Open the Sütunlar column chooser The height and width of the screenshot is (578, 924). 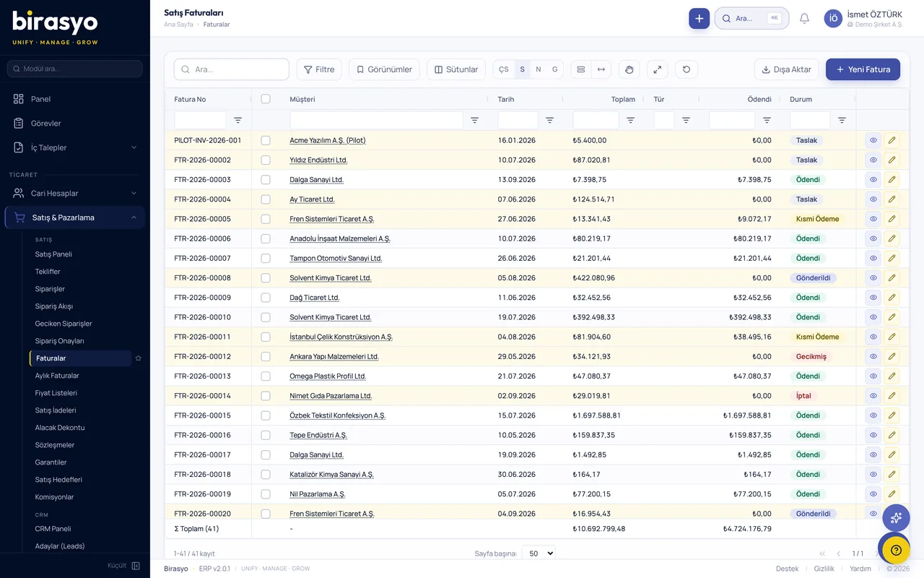(x=456, y=69)
